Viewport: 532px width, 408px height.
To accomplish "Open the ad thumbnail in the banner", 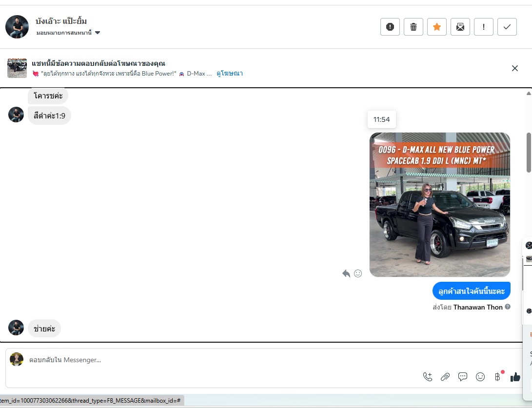I will (17, 68).
